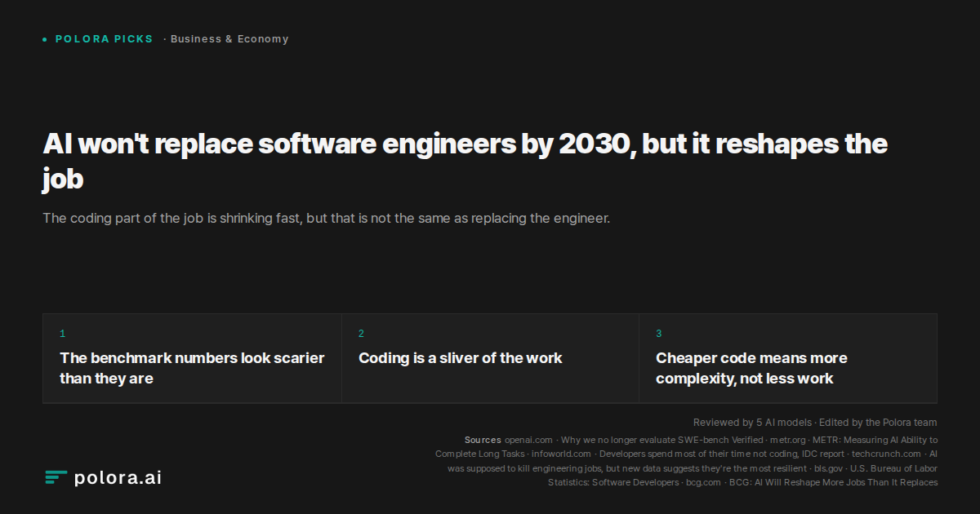Image resolution: width=980 pixels, height=514 pixels.
Task: Open the techcrunch.com source
Action: [x=886, y=454]
